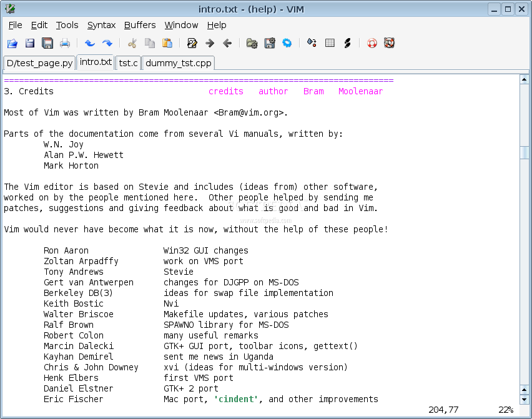Viewport: 532px width, 419px height.
Task: Follow the green 'cindent' option link
Action: pos(236,399)
